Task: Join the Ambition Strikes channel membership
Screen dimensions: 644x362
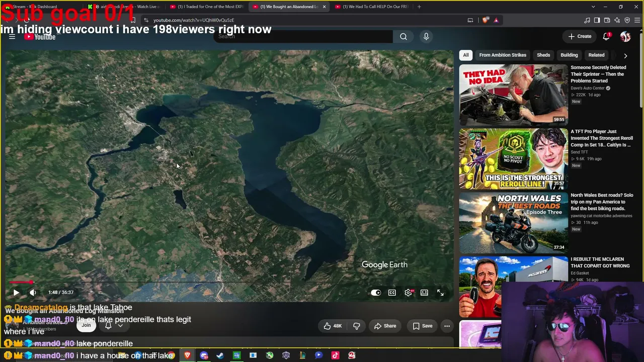Action: [86, 325]
